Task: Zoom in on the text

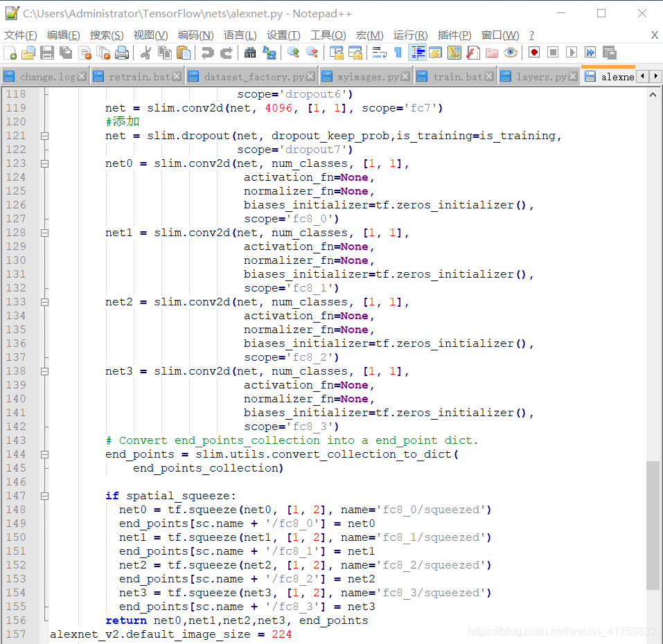Action: tap(293, 52)
